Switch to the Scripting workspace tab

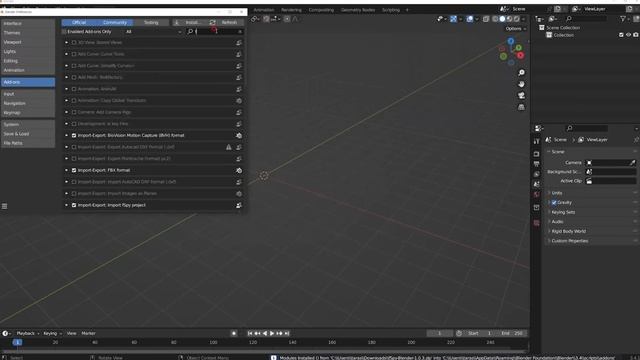click(391, 10)
